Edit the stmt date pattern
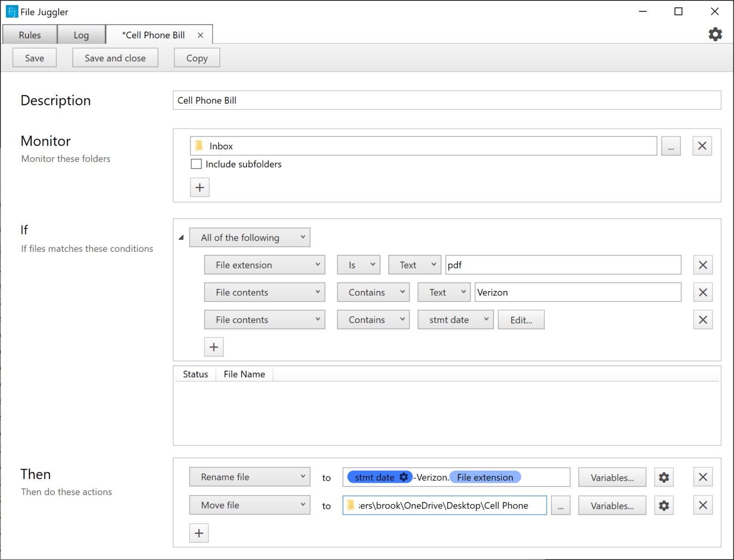The height and width of the screenshot is (560, 734). tap(521, 319)
